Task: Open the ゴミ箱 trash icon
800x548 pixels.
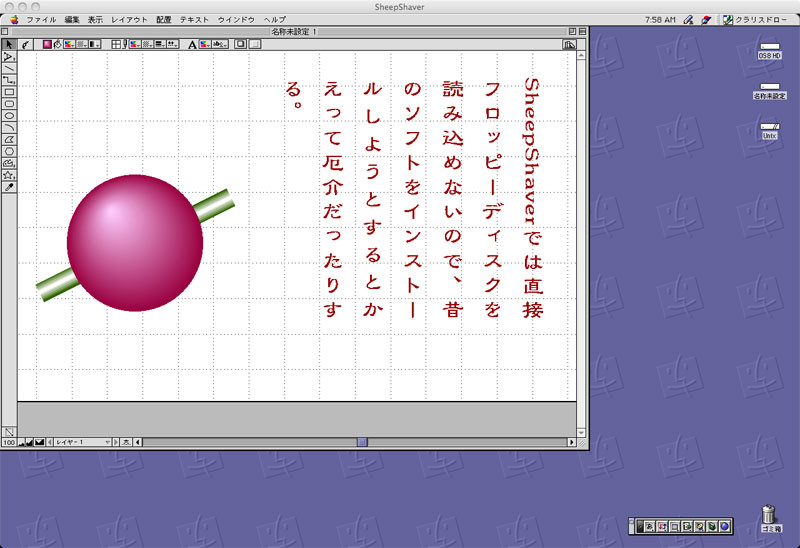Action: 769,517
